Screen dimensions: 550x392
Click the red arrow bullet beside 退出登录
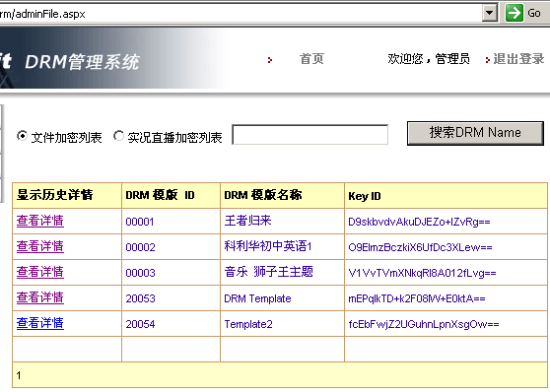tap(488, 60)
